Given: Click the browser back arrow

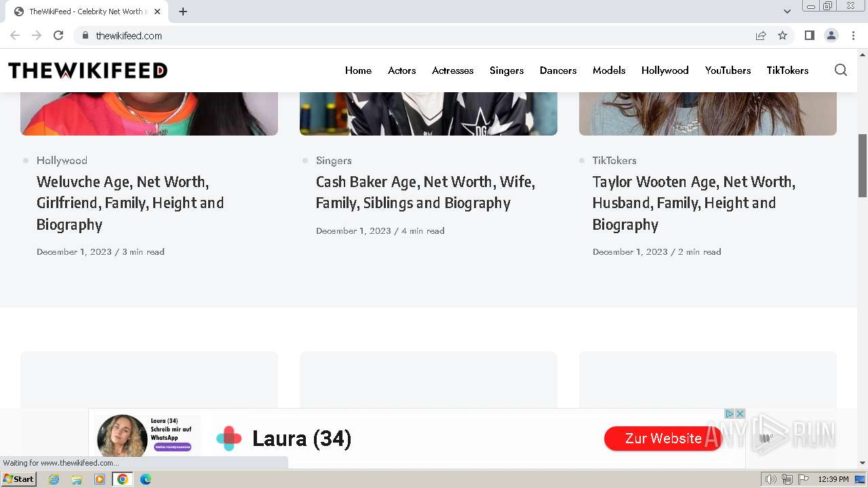Looking at the screenshot, I should [x=15, y=35].
